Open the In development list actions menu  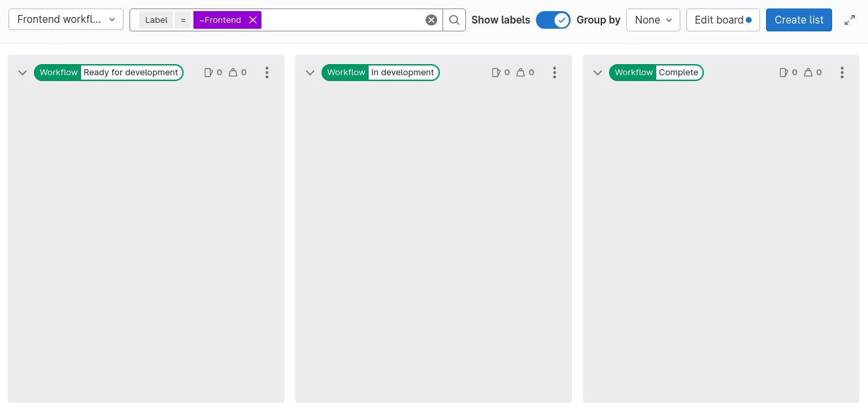554,72
